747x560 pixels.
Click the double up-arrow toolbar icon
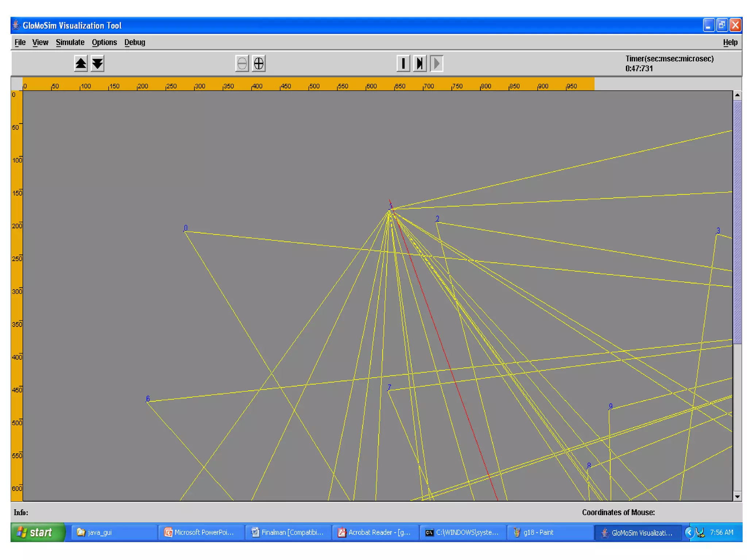point(81,63)
